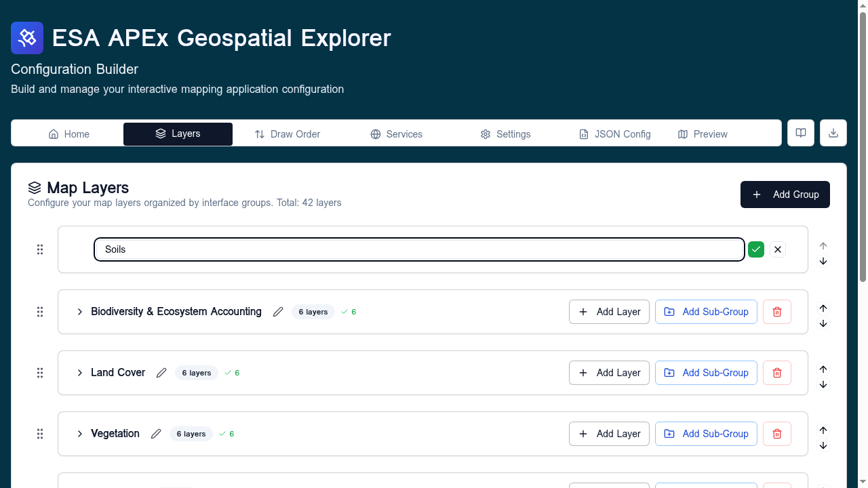Delete Biodiversity & Ecosystem Accounting group
868x488 pixels.
tap(777, 312)
